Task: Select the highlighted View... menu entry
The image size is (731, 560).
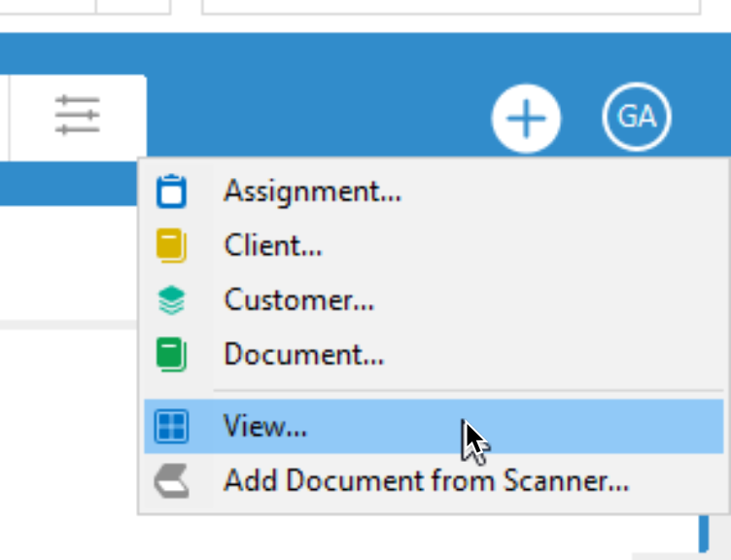Action: tap(434, 426)
